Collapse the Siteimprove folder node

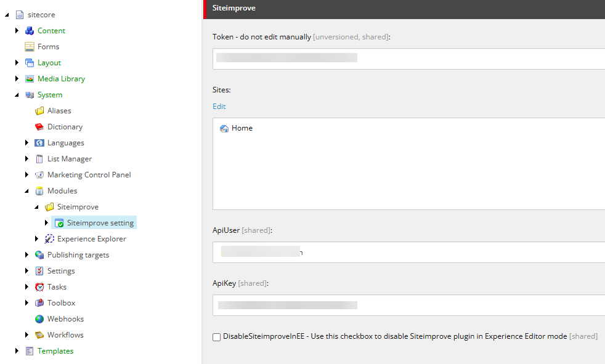pos(36,207)
